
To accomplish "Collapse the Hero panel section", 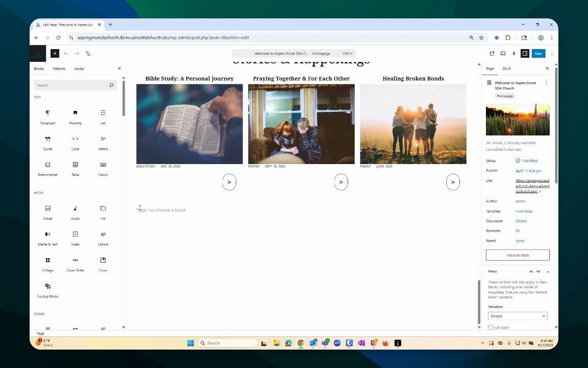I will pyautogui.click(x=548, y=271).
